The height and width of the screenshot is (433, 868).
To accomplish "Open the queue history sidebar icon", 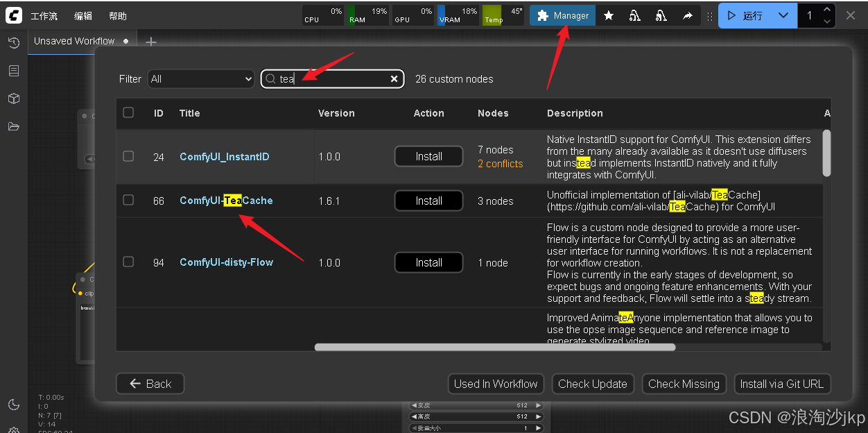I will click(x=14, y=43).
